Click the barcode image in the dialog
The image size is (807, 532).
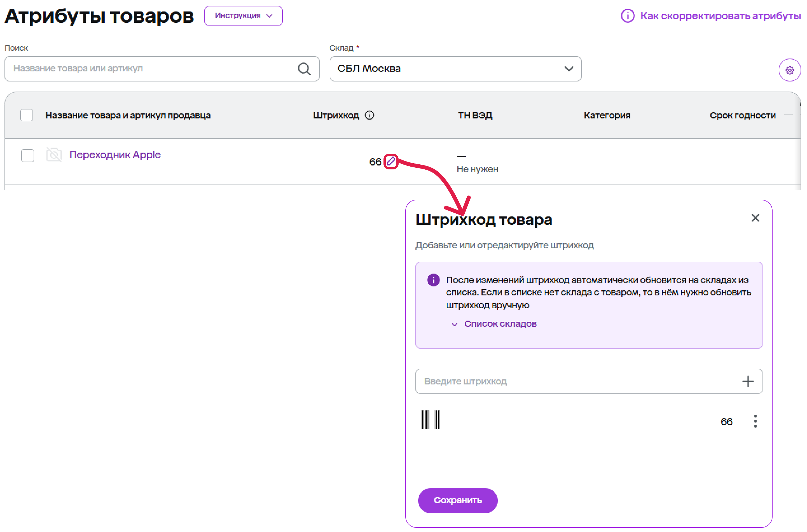(x=430, y=420)
